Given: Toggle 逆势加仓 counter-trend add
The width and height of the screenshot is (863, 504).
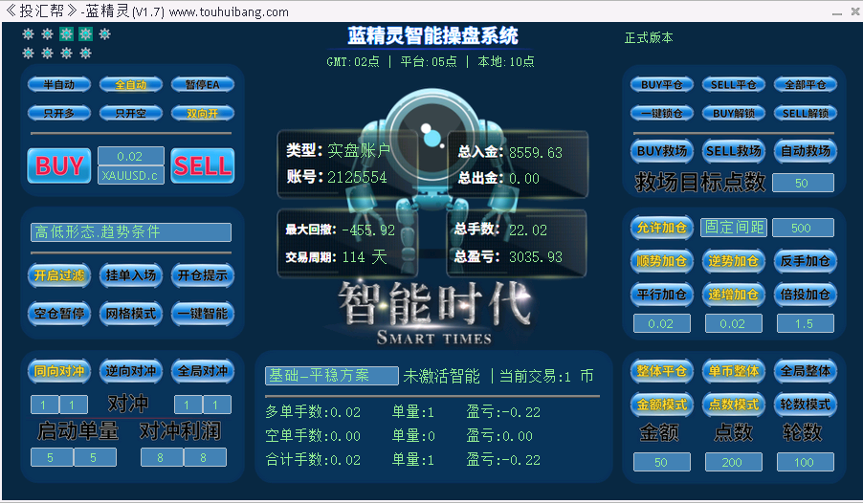Looking at the screenshot, I should 734,261.
